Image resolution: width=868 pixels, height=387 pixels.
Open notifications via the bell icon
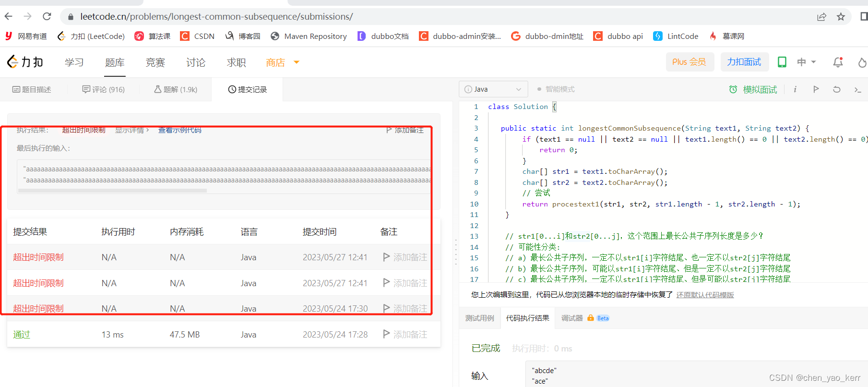click(838, 62)
